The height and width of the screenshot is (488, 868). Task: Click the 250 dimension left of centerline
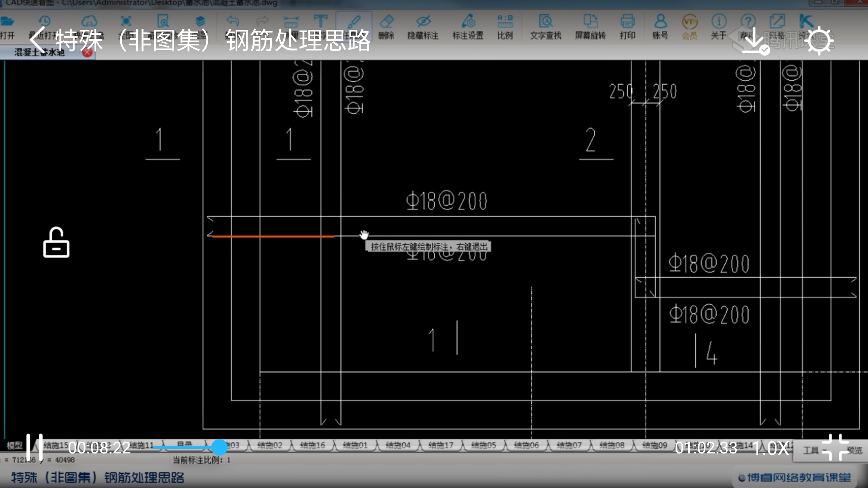click(620, 91)
